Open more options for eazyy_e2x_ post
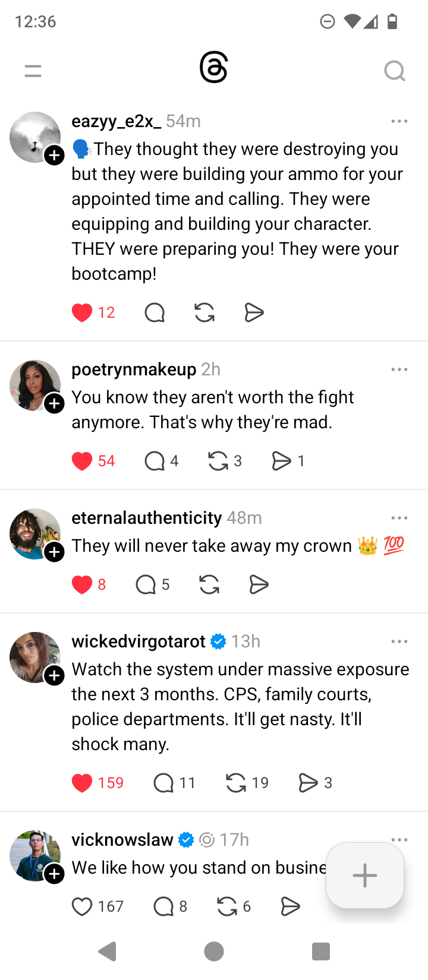The width and height of the screenshot is (428, 980). tap(399, 121)
